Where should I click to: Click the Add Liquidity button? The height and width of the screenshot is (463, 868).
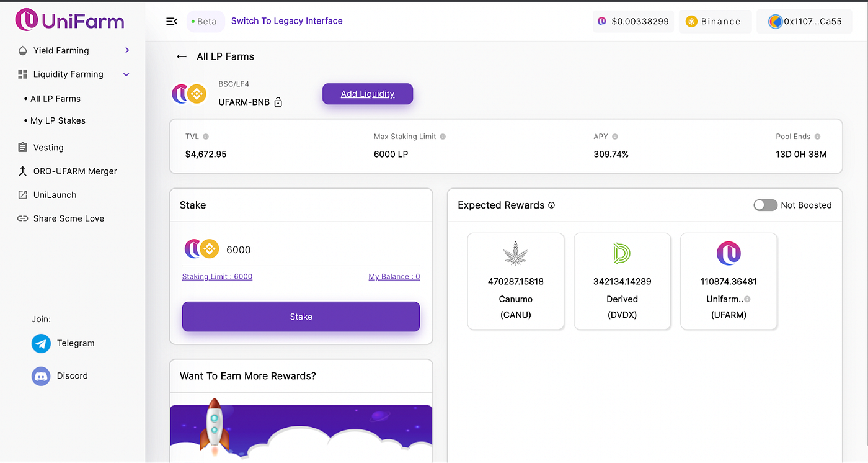pos(368,94)
